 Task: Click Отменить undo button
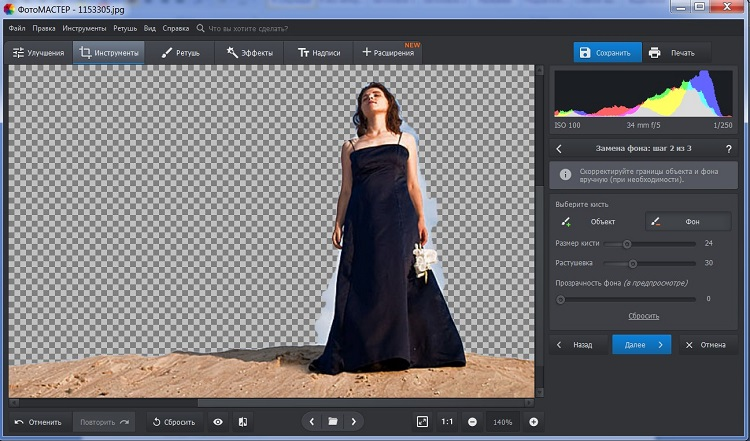click(39, 422)
